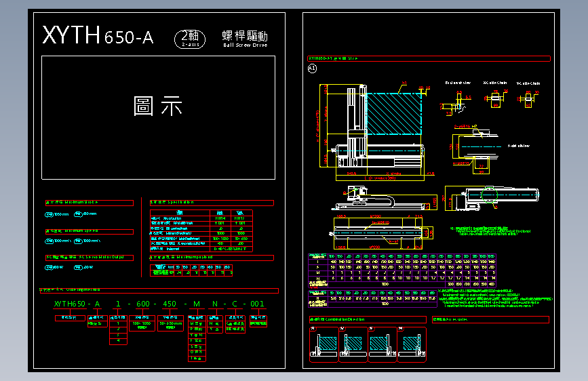This screenshot has height=381, width=588.
Task: Select the Y-Cable Chain detail label
Action: (x=528, y=83)
